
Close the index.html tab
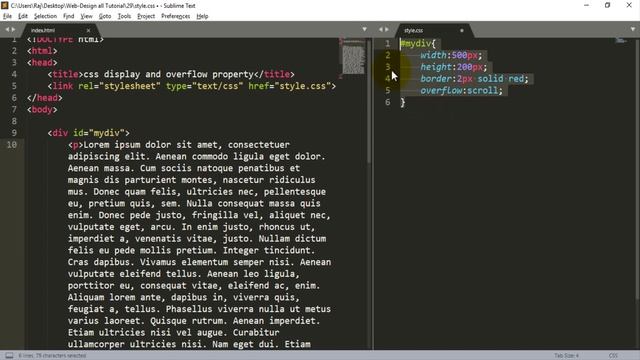pos(88,30)
